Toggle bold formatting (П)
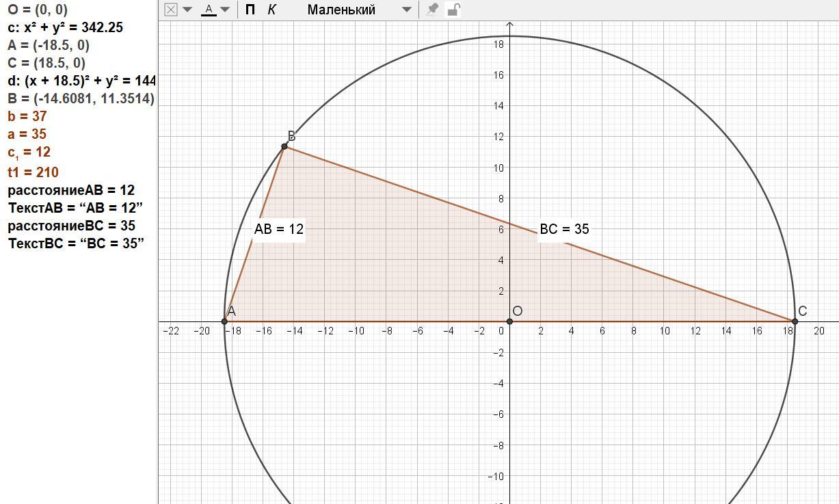Viewport: 839px width, 504px height. [x=250, y=10]
